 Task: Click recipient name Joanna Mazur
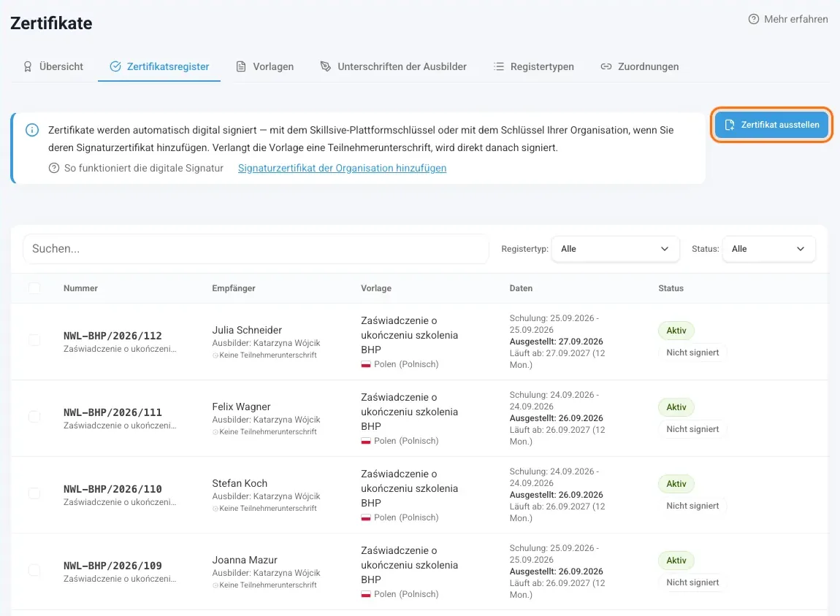pyautogui.click(x=245, y=560)
